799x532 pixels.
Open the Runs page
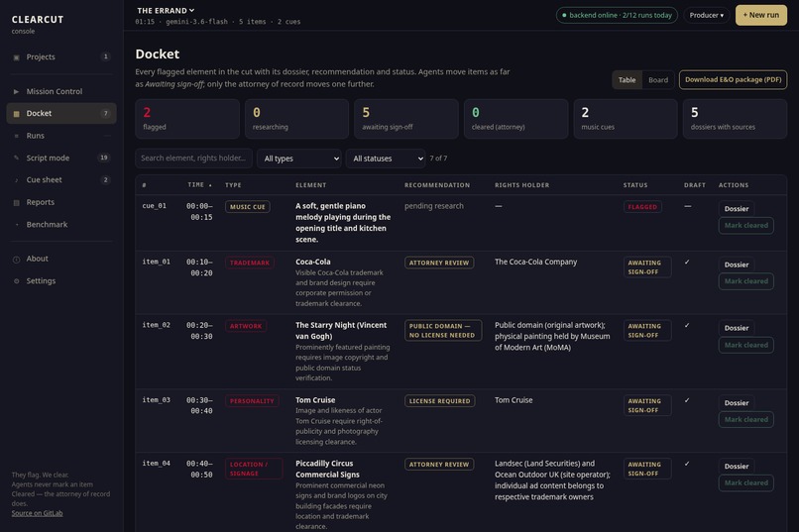pyautogui.click(x=61, y=136)
